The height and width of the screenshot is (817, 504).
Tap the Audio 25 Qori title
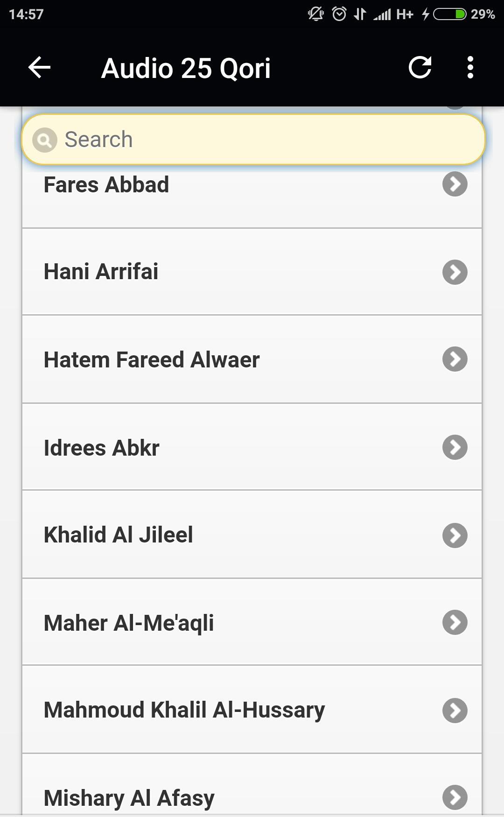pos(186,68)
